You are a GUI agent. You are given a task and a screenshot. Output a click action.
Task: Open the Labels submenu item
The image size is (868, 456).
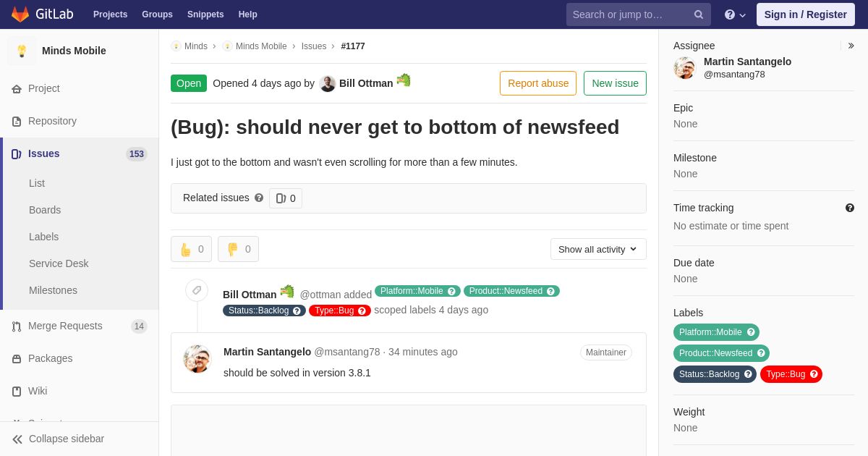44,237
